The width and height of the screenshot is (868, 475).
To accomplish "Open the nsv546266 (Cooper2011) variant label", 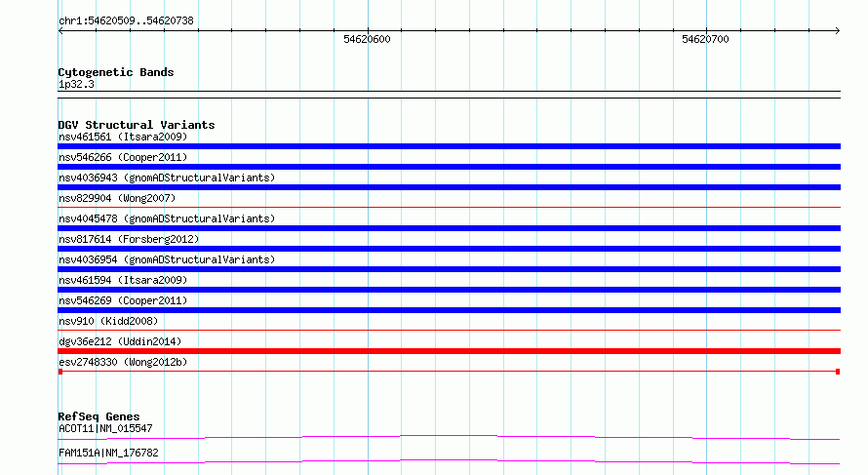I will pyautogui.click(x=123, y=157).
